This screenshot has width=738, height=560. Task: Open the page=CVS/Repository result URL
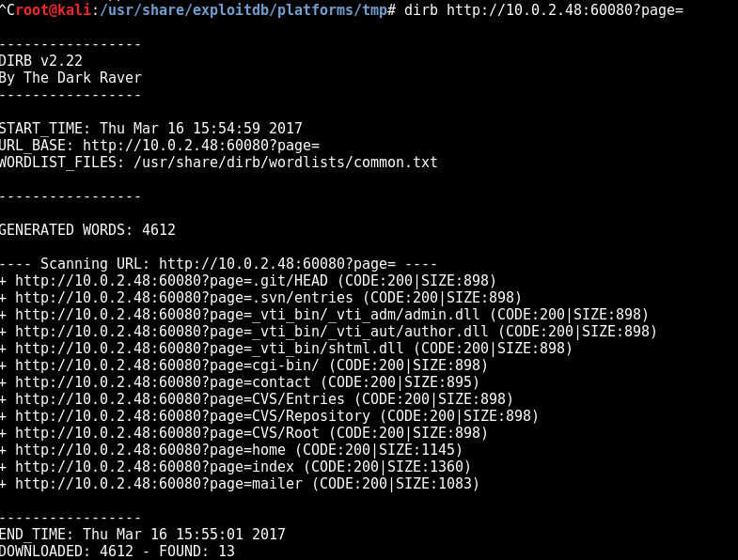click(193, 416)
